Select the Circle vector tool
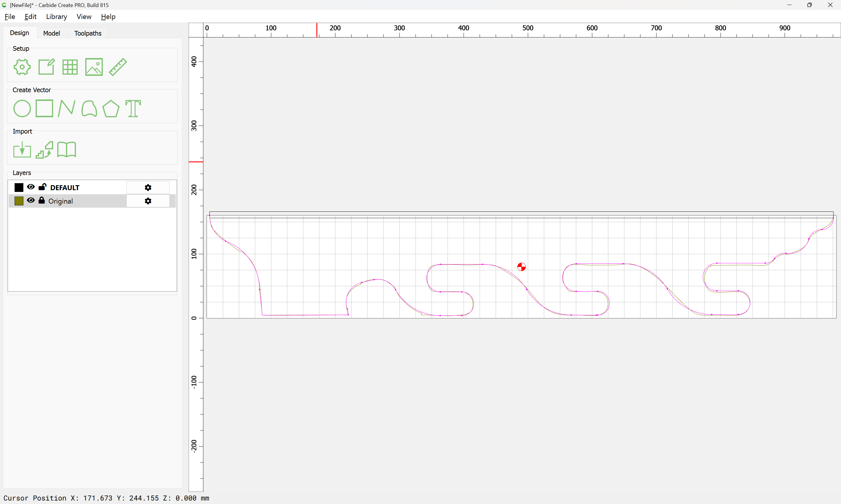This screenshot has width=841, height=504. pos(22,109)
